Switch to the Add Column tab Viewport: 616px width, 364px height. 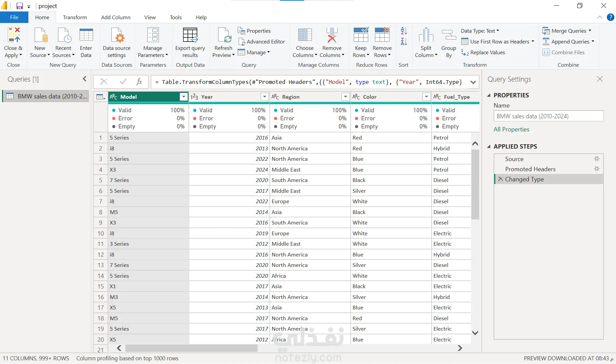116,17
